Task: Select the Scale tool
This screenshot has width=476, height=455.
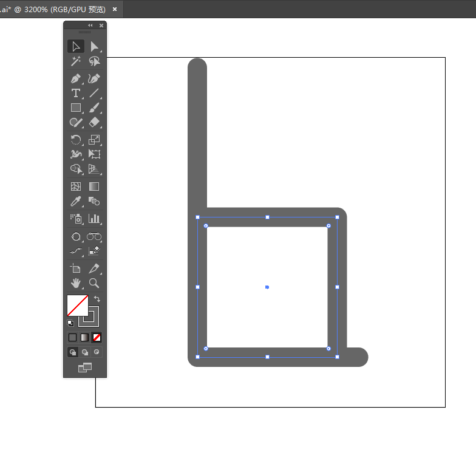Action: 94,140
